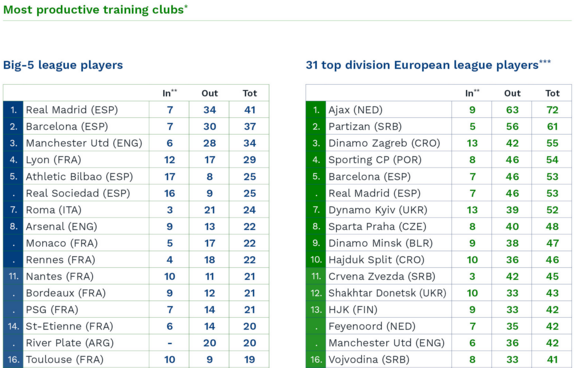Select Ajax (NED) club name
This screenshot has width=579, height=368.
coord(355,110)
